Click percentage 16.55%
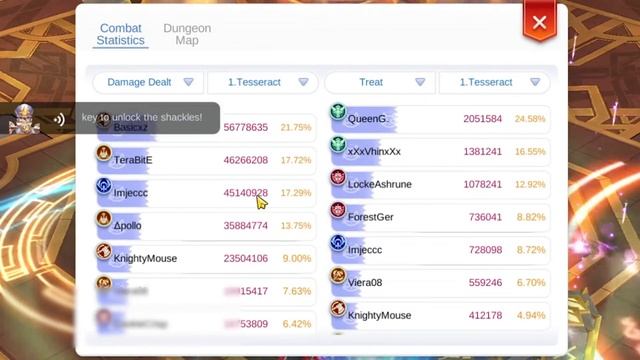Image resolution: width=640 pixels, height=360 pixels. (x=530, y=151)
